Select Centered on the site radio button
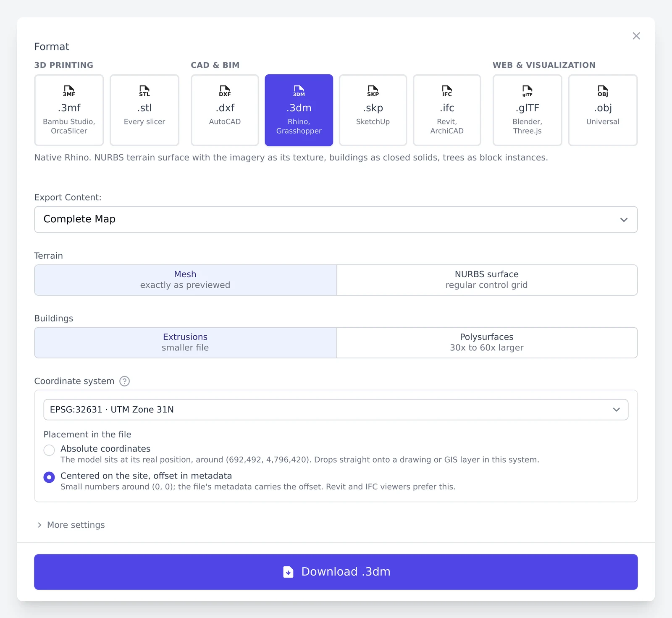Screen dimensions: 672x618 (x=49, y=477)
